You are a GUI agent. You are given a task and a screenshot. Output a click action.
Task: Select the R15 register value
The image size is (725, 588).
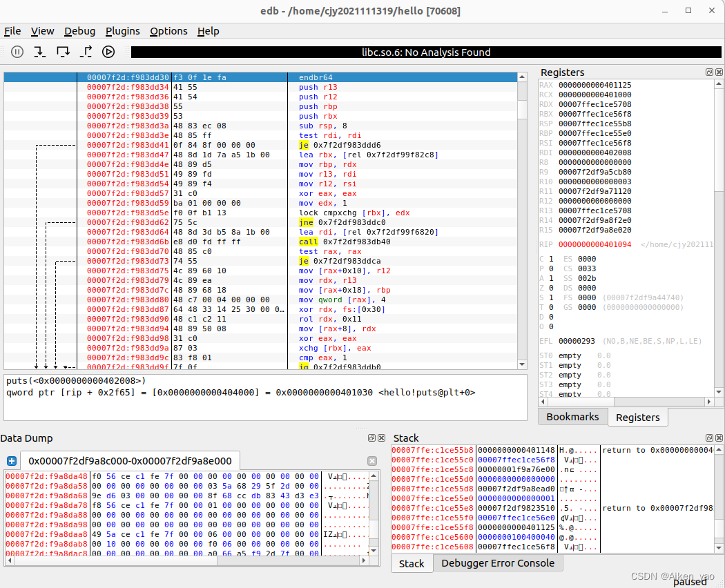tap(594, 231)
